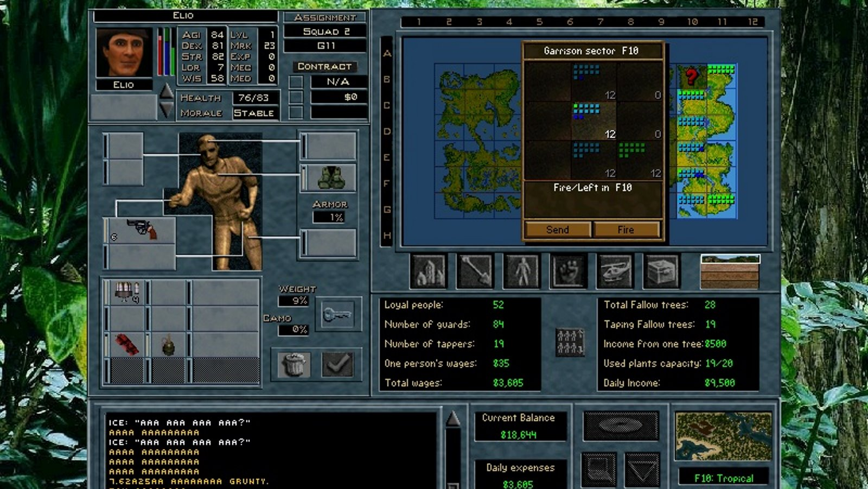Select map column 10 header
Image resolution: width=868 pixels, height=489 pixels.
tap(692, 22)
